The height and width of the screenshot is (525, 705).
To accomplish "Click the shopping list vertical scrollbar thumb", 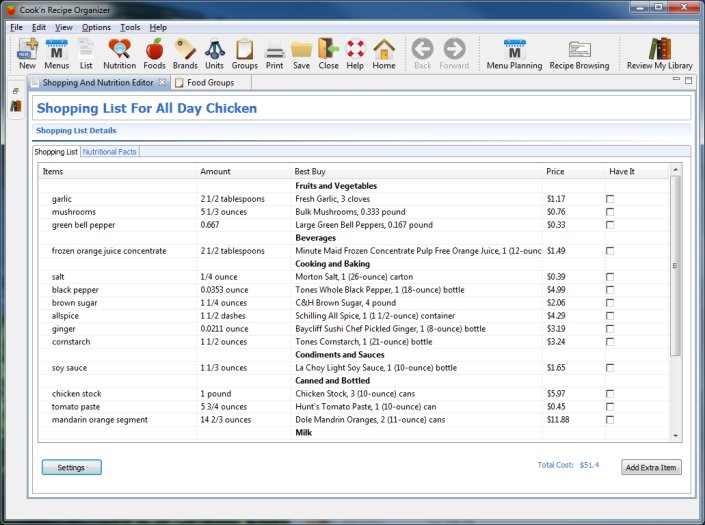I will (x=675, y=266).
